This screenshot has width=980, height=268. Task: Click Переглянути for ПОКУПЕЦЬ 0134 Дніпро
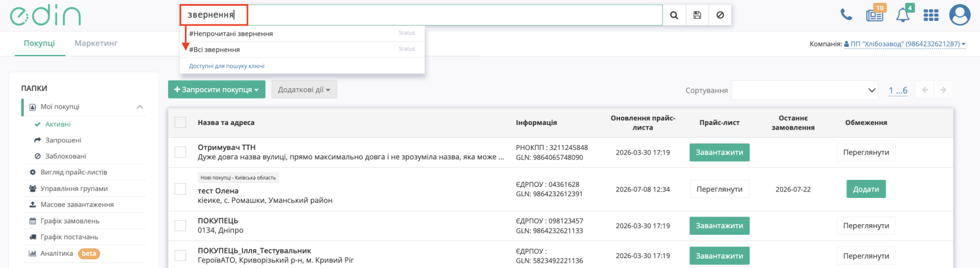click(x=866, y=225)
